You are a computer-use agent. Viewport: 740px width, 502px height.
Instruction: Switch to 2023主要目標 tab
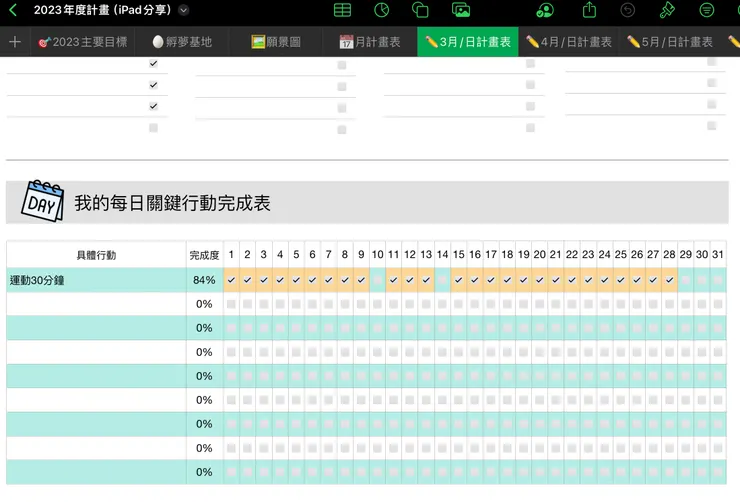pos(83,42)
